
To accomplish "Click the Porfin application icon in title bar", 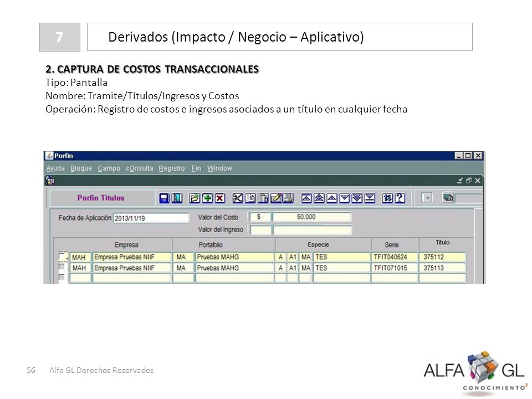I will [49, 156].
